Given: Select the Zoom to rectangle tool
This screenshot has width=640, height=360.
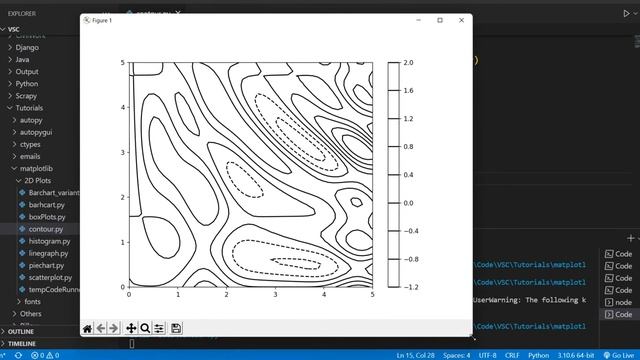Looking at the screenshot, I should (x=145, y=328).
